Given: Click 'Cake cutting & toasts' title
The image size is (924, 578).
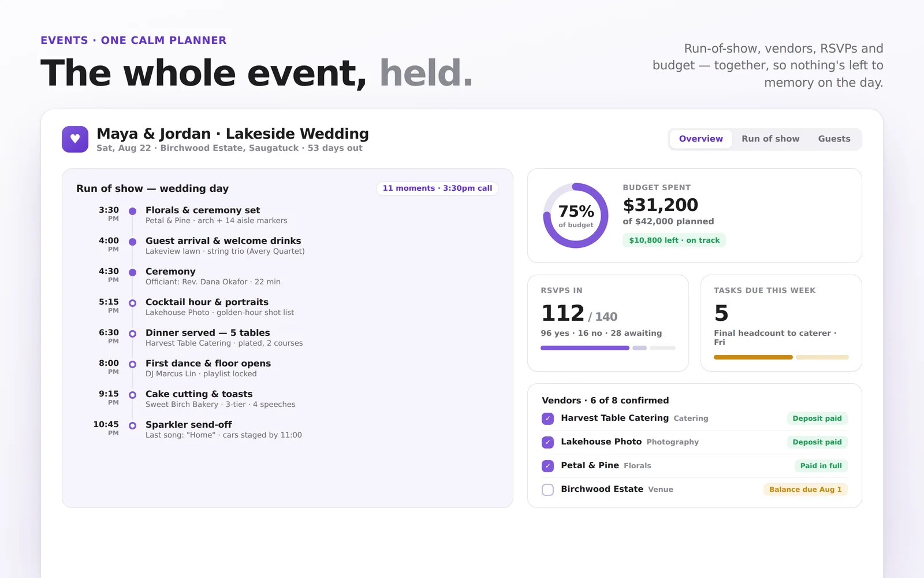Looking at the screenshot, I should tap(199, 394).
